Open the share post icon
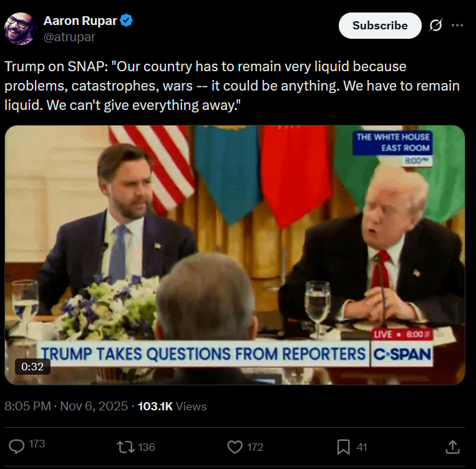 (453, 447)
